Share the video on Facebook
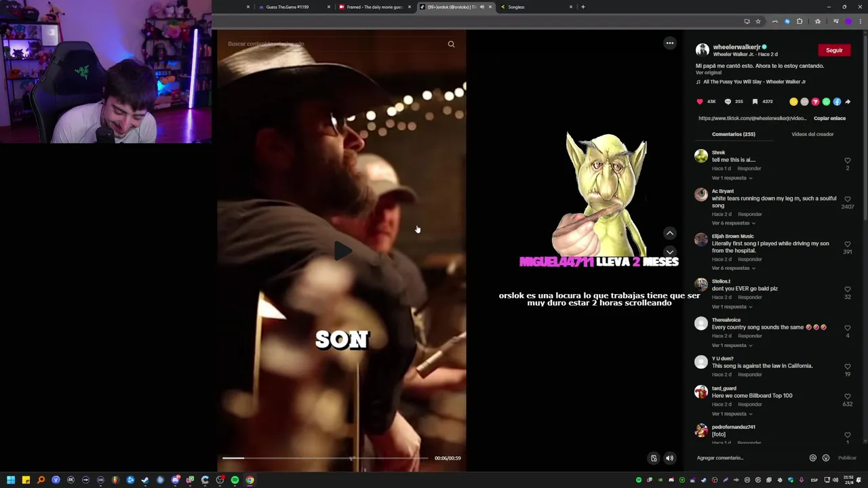This screenshot has width=868, height=488. pos(837,102)
